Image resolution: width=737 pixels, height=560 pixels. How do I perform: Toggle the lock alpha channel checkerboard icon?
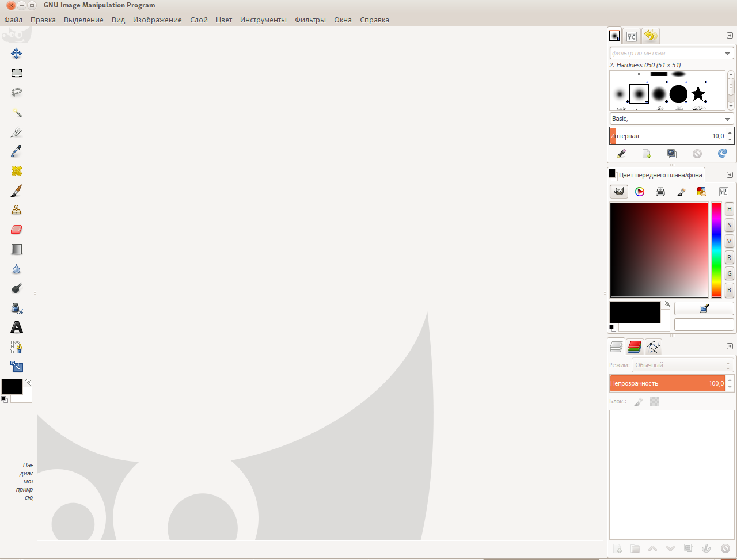(x=655, y=401)
